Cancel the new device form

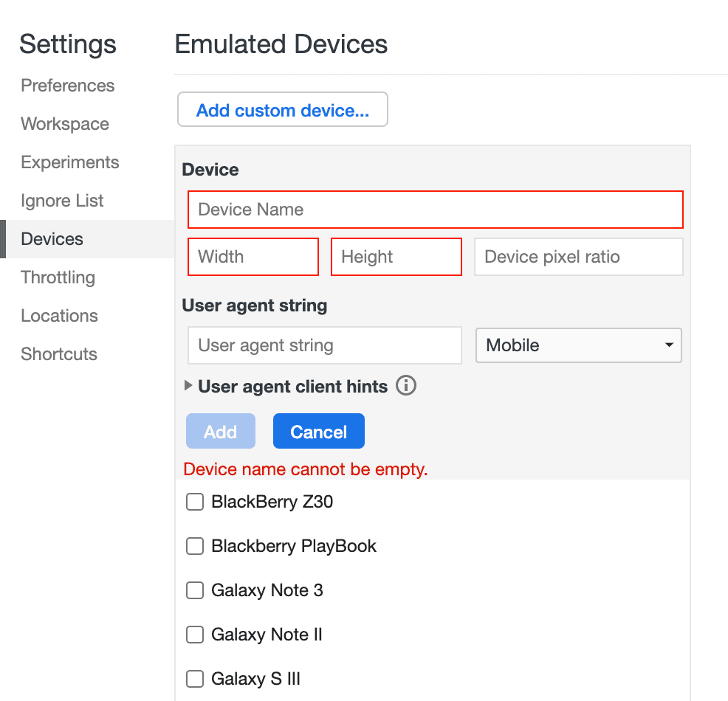(318, 431)
